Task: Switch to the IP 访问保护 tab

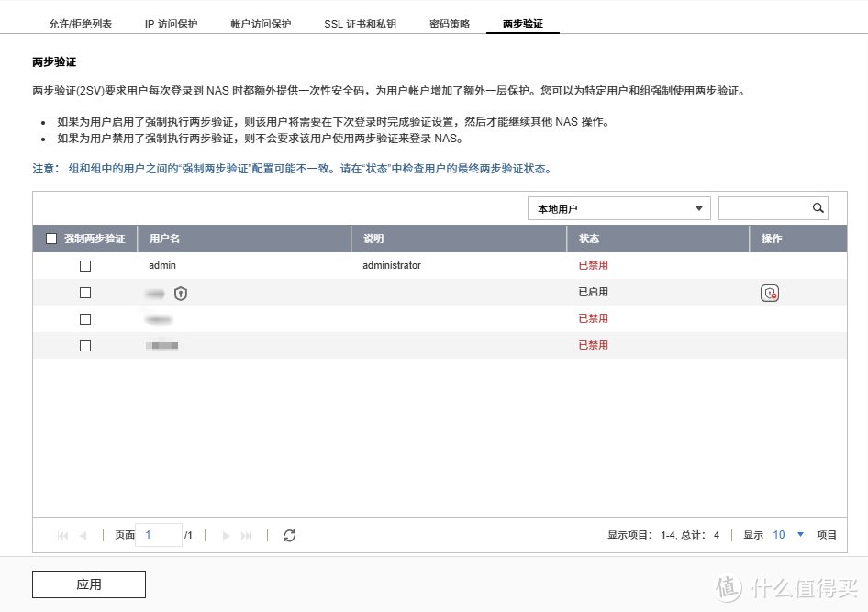Action: point(171,24)
